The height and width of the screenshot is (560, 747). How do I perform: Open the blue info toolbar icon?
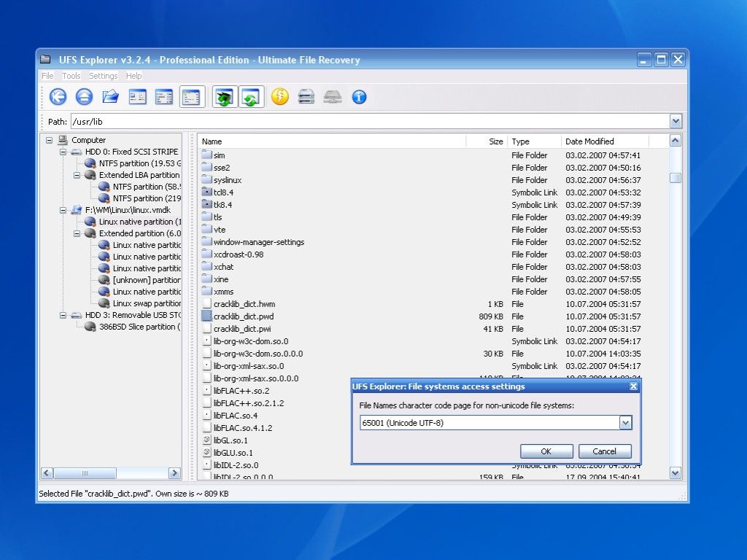[x=359, y=97]
